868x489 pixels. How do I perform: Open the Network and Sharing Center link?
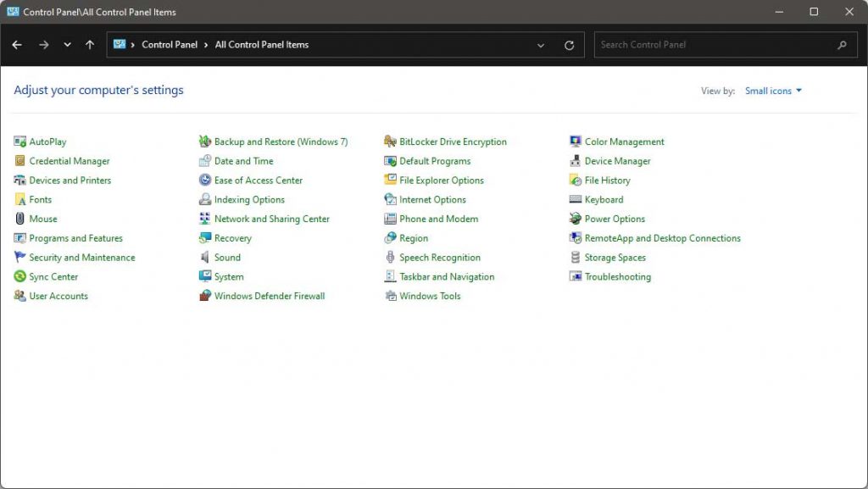(x=272, y=219)
